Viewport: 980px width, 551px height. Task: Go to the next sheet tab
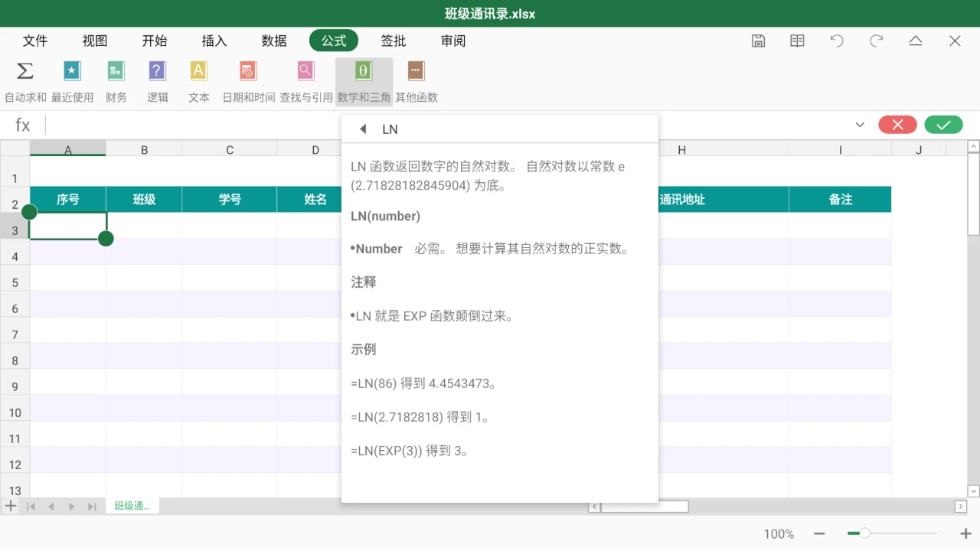click(x=72, y=507)
